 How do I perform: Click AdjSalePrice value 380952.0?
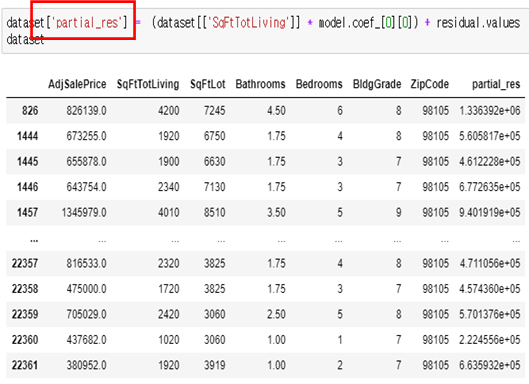(86, 365)
